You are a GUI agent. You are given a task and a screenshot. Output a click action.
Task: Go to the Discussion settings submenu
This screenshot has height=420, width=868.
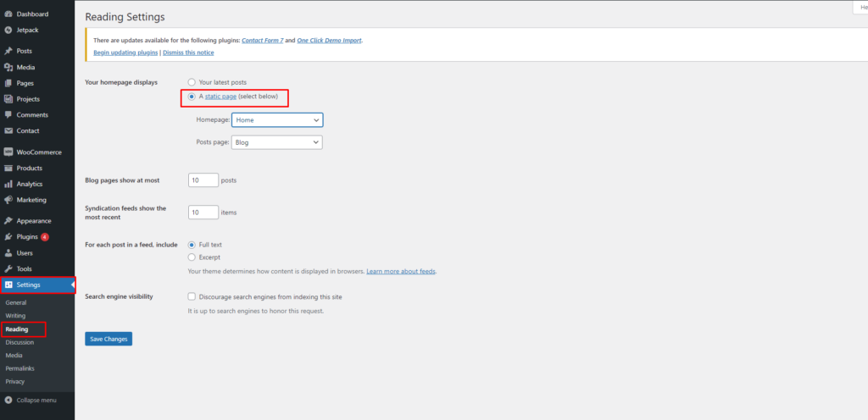[x=19, y=342]
